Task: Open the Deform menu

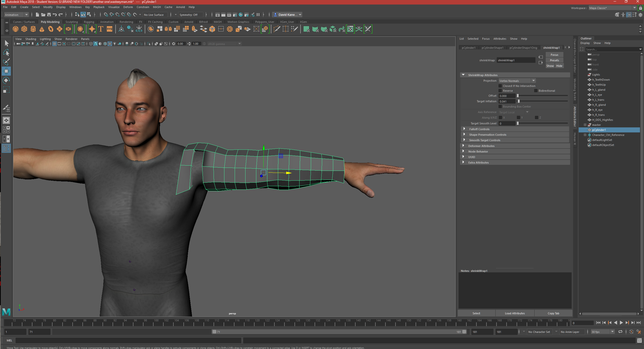Action: pos(128,7)
